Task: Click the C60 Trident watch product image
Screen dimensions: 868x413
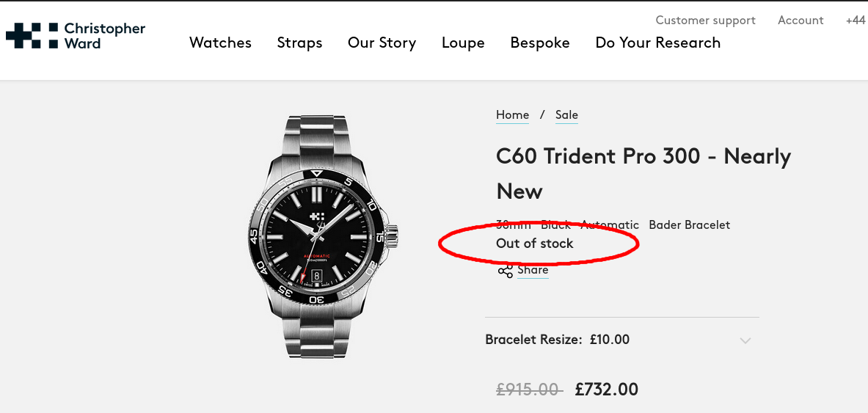Action: pos(323,237)
